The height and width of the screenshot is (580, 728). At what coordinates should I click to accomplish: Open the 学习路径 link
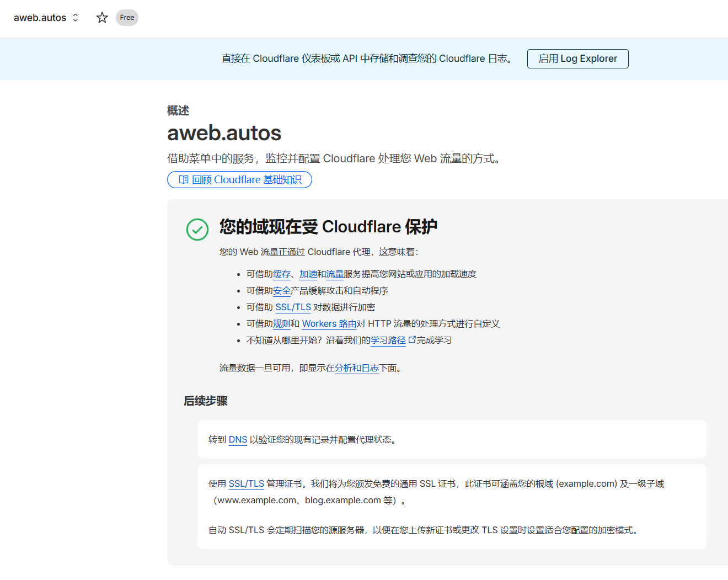click(388, 340)
